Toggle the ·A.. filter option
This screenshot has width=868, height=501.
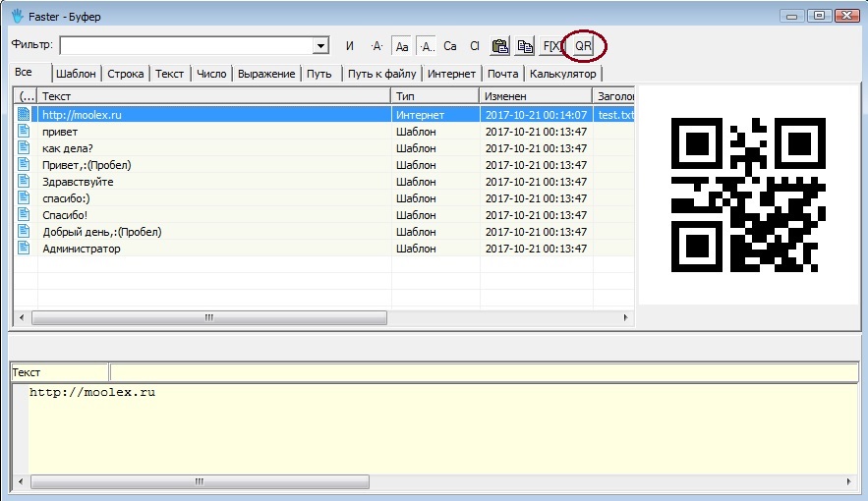427,46
